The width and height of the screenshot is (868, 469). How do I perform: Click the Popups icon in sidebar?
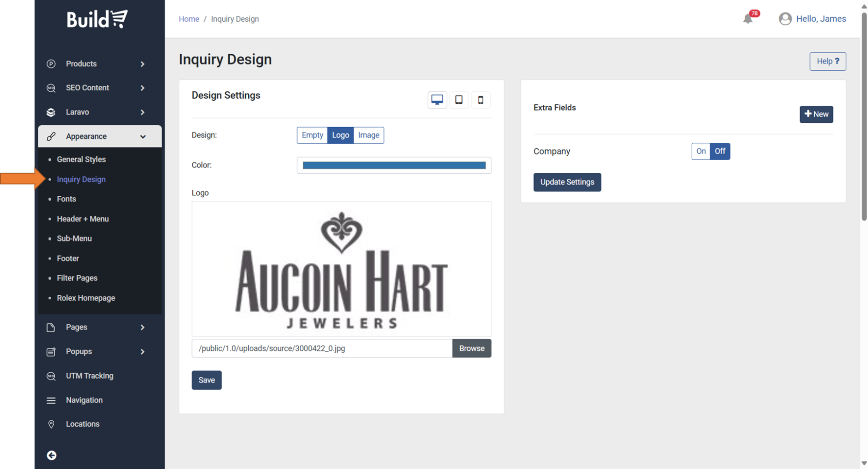coord(51,351)
